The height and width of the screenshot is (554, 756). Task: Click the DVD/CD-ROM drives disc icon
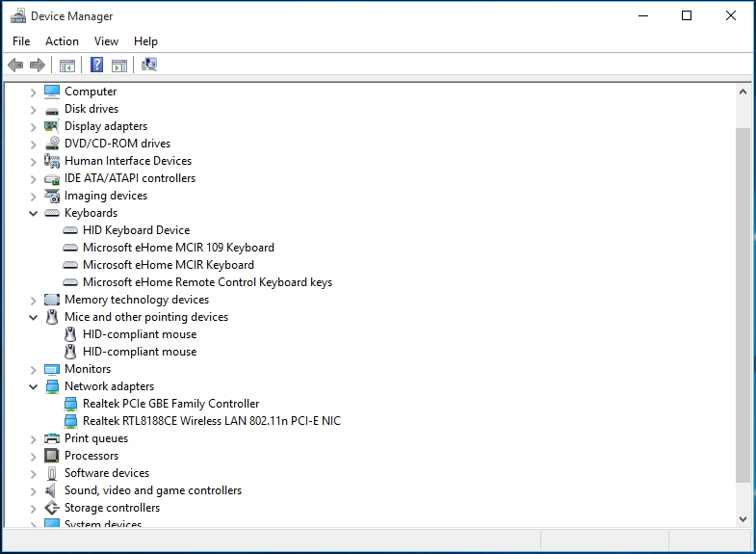52,144
